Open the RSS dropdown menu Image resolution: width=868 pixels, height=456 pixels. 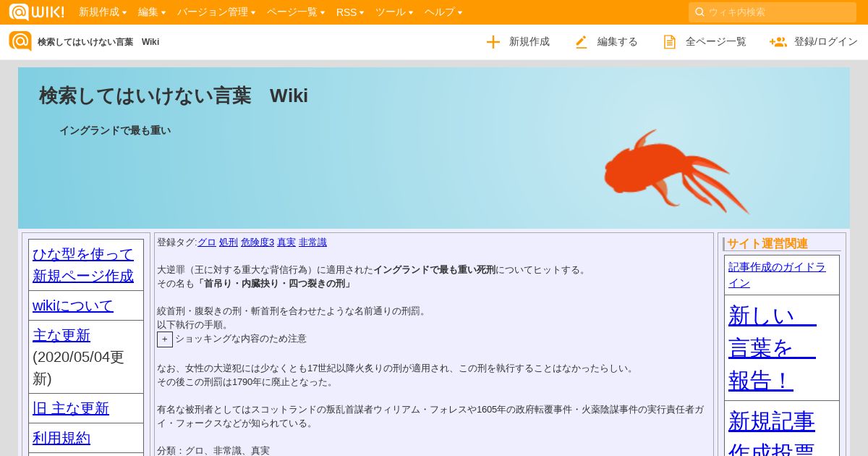(x=350, y=12)
